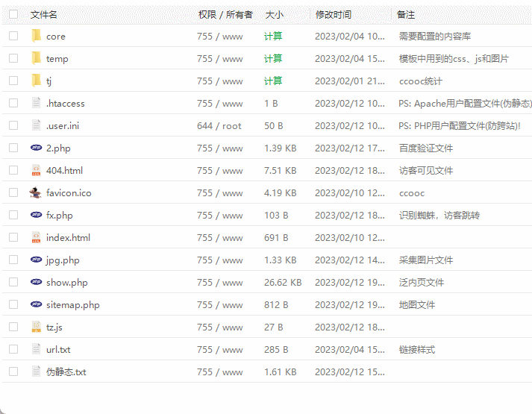This screenshot has width=532, height=414.
Task: Click the favicon.ico file icon
Action: click(36, 192)
